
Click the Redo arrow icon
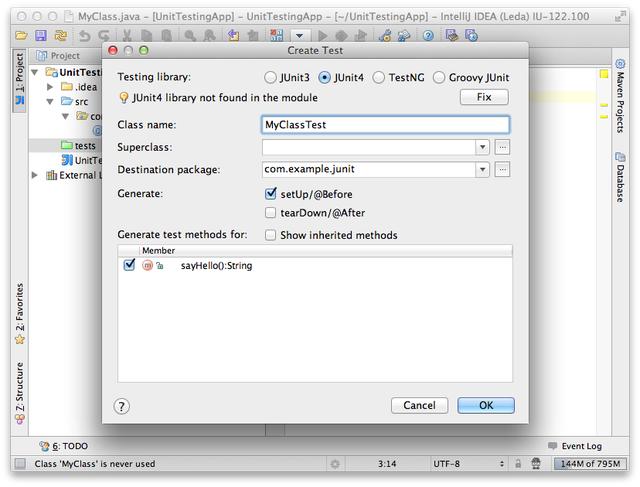click(x=104, y=36)
